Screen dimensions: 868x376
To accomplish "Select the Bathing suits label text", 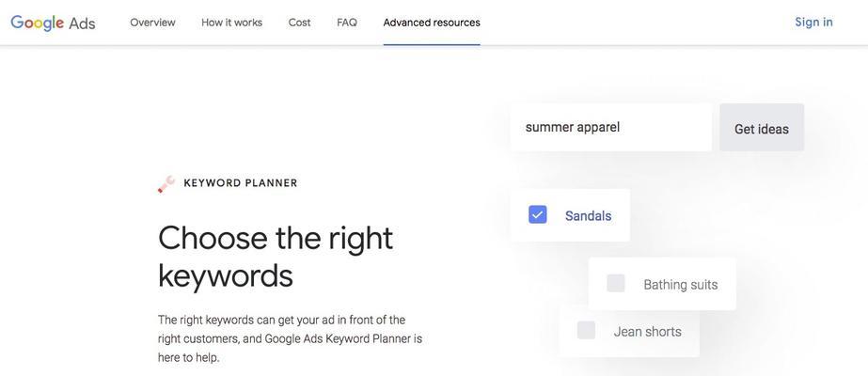I will pos(680,285).
